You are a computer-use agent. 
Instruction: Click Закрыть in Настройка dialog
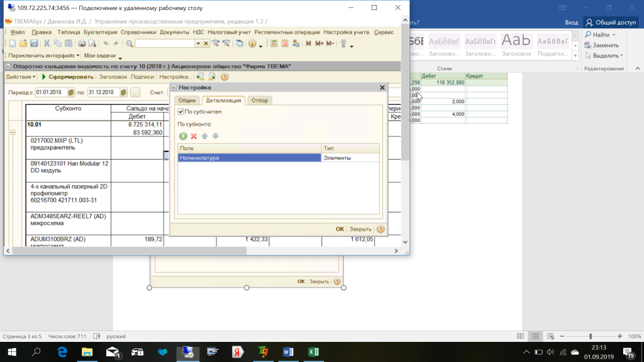pos(360,229)
